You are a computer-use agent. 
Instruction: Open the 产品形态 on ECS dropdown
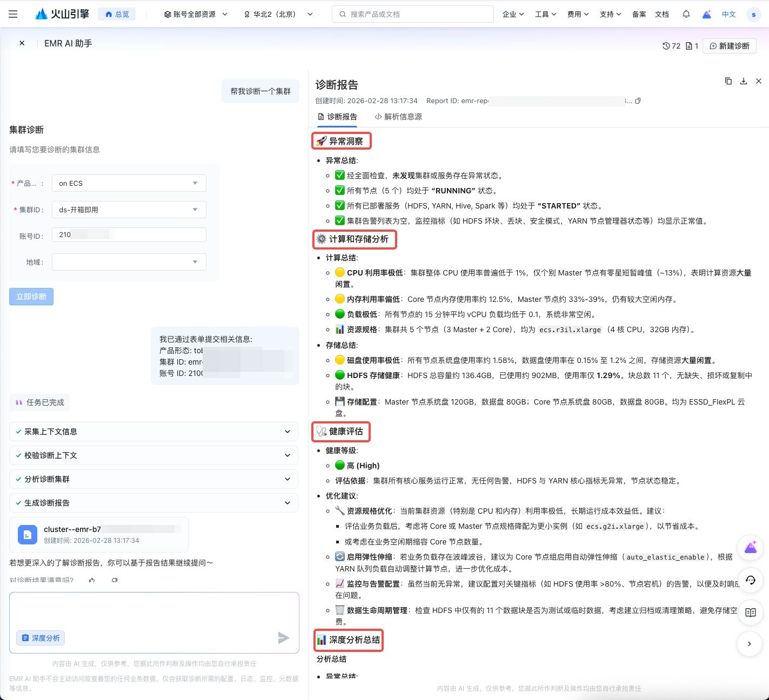pos(129,183)
